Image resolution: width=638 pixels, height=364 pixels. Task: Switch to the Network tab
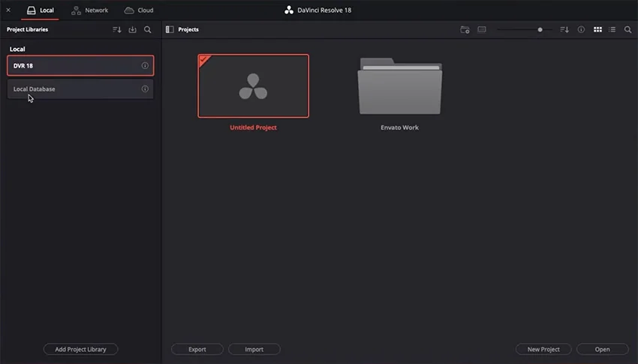[x=89, y=11]
